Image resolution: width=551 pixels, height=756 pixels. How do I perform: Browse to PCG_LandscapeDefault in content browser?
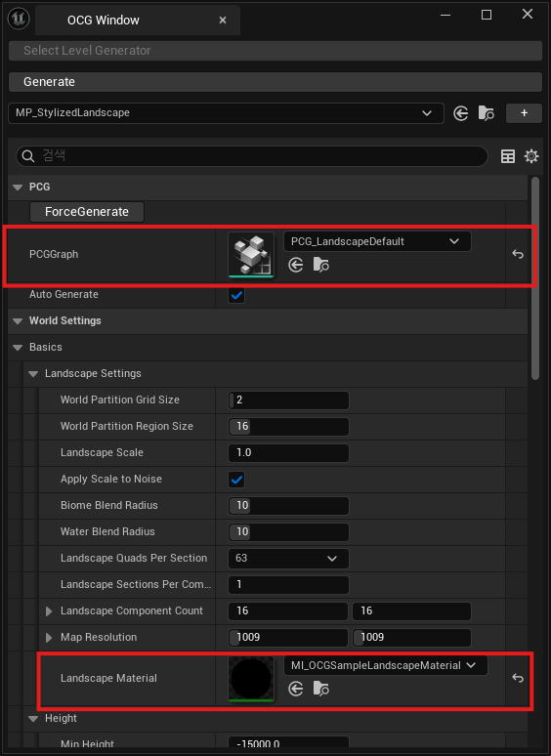pyautogui.click(x=321, y=265)
